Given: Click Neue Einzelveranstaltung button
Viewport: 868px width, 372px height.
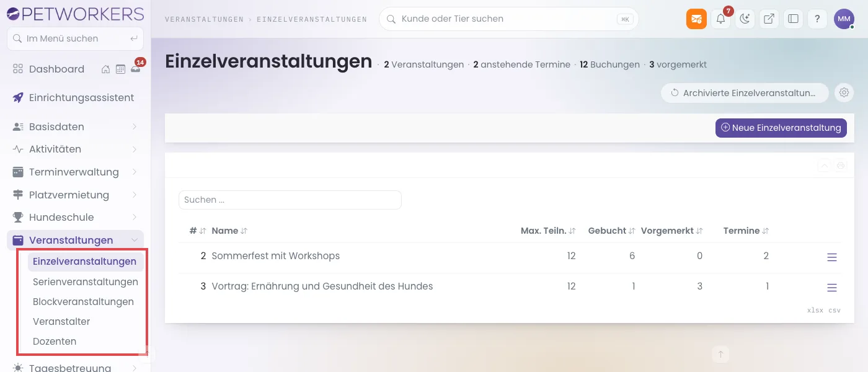Looking at the screenshot, I should (781, 128).
